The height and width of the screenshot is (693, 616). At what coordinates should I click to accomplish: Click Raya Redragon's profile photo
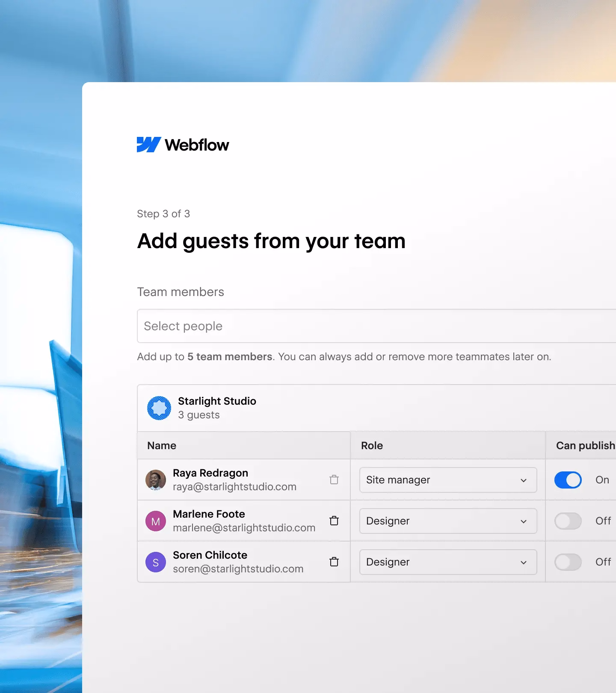[156, 480]
